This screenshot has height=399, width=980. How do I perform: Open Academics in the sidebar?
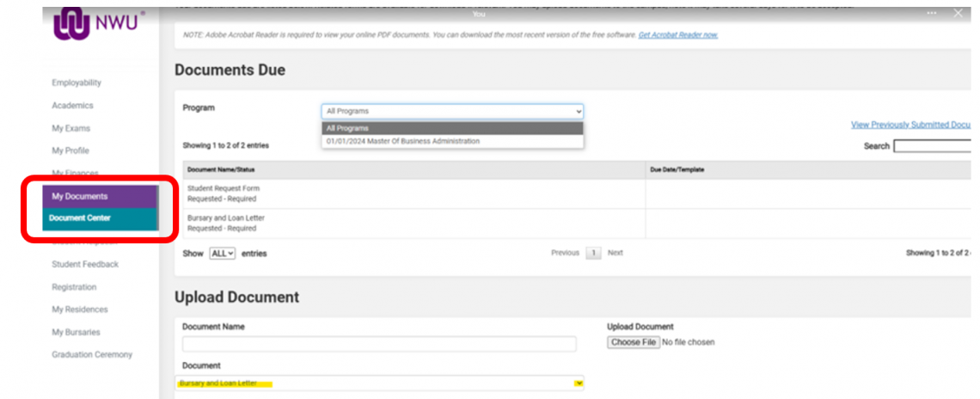click(x=72, y=106)
